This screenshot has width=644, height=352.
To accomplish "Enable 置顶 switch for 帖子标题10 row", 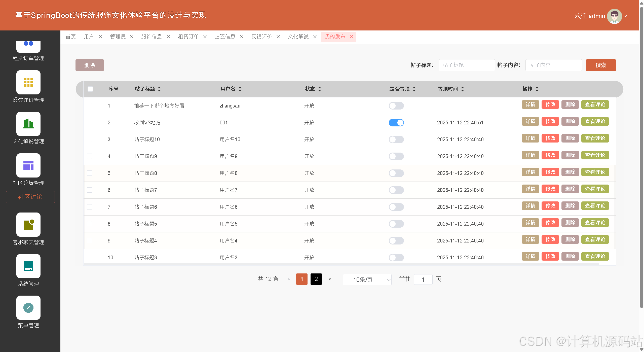I will pyautogui.click(x=396, y=139).
